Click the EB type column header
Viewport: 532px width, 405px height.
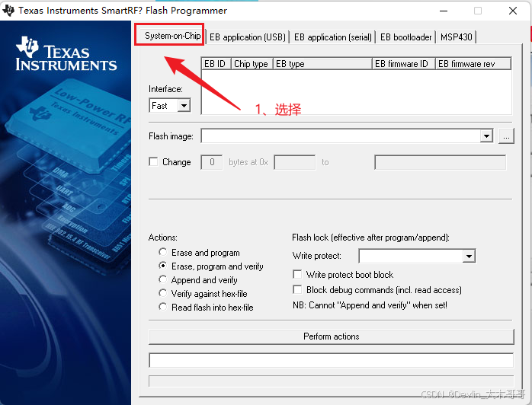322,64
